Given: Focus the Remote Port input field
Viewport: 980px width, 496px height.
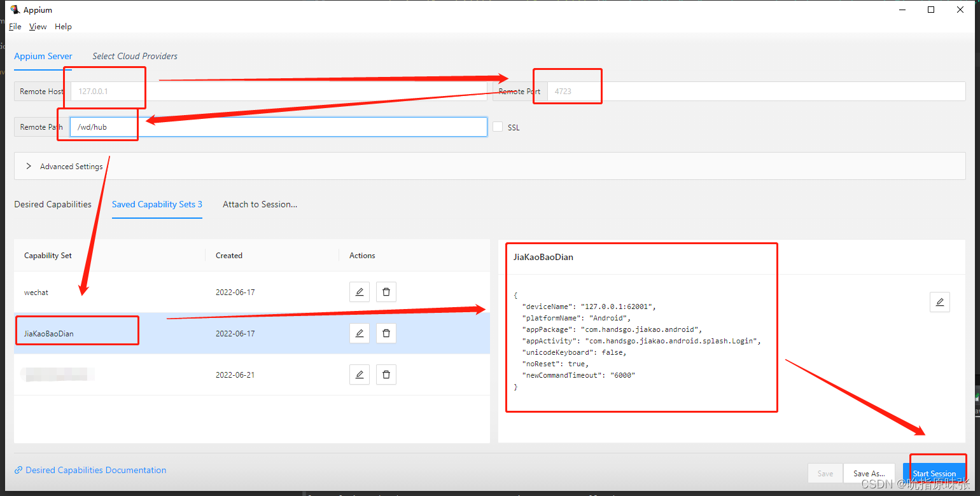Looking at the screenshot, I should [756, 91].
